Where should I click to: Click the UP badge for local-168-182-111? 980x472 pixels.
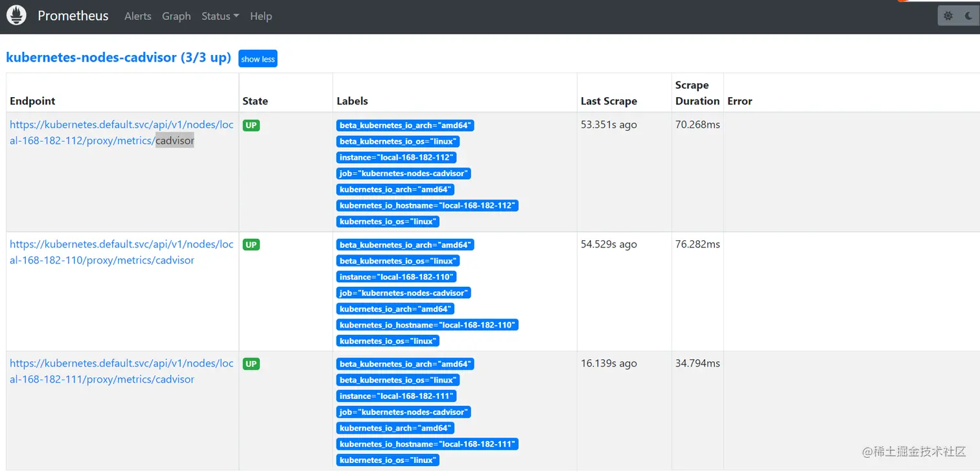click(x=251, y=364)
